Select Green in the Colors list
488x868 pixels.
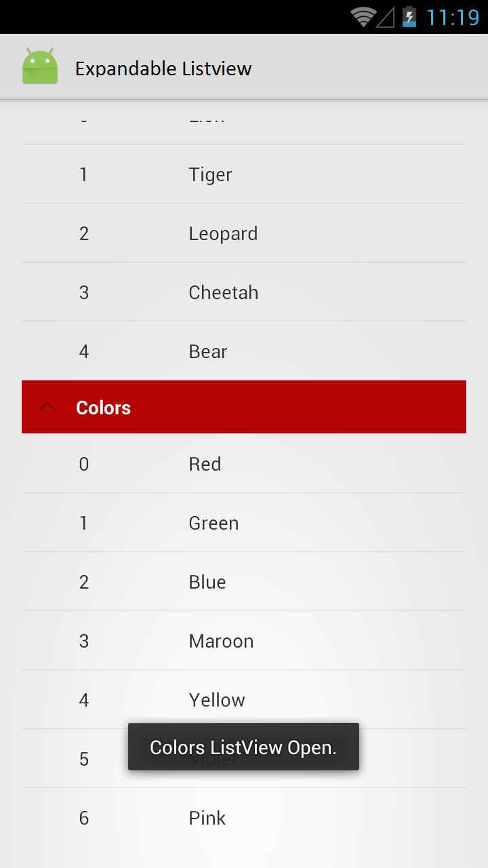244,523
